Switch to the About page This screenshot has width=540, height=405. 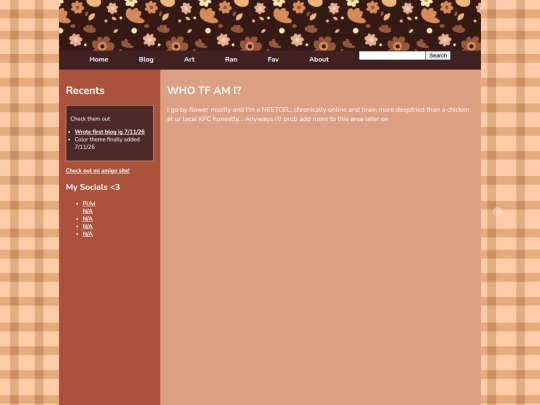319,60
